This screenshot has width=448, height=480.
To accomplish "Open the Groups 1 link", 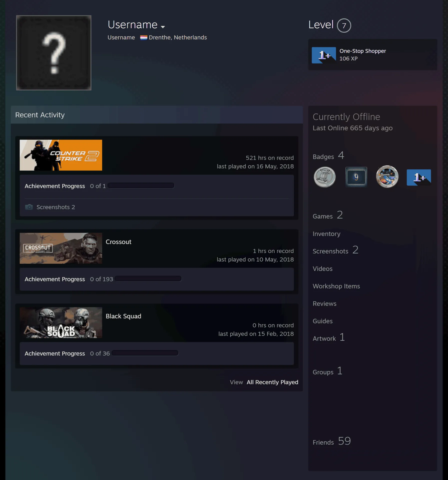I will (327, 371).
